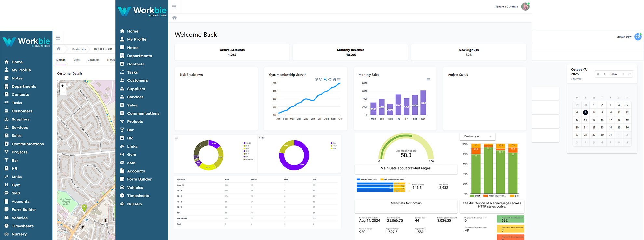Image resolution: width=644 pixels, height=240 pixels.
Task: Open Form Builder in center sidebar
Action: point(139,179)
